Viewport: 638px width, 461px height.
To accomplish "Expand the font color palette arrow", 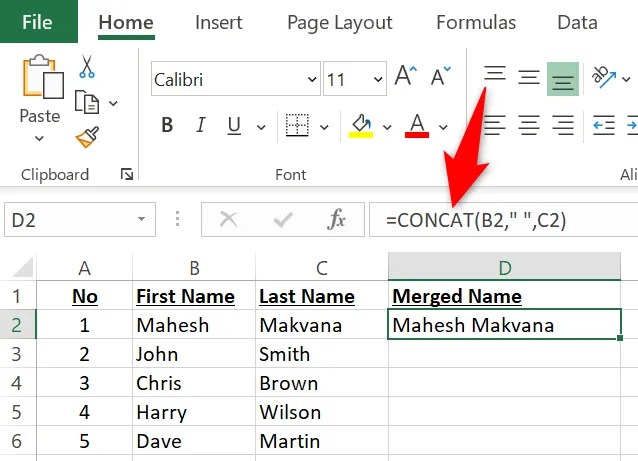I will tap(444, 127).
